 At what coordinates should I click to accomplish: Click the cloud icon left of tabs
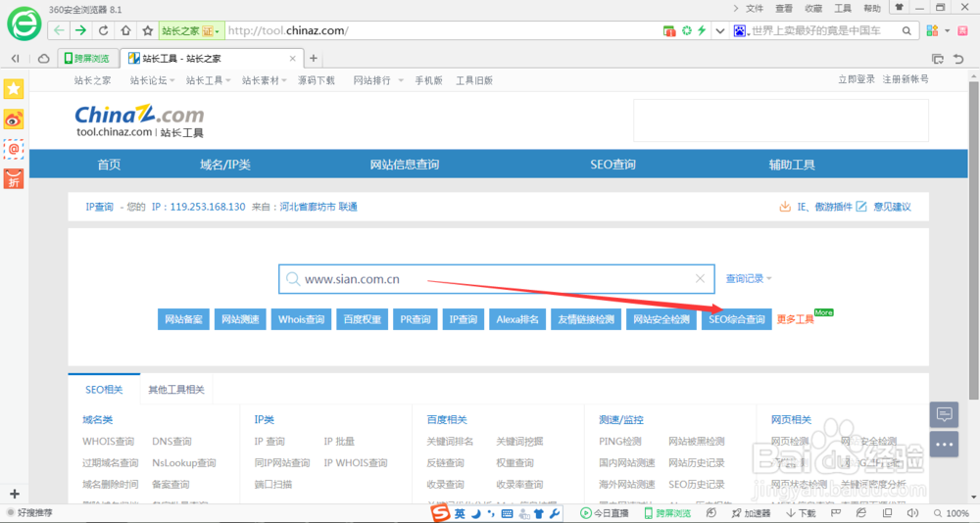[44, 59]
